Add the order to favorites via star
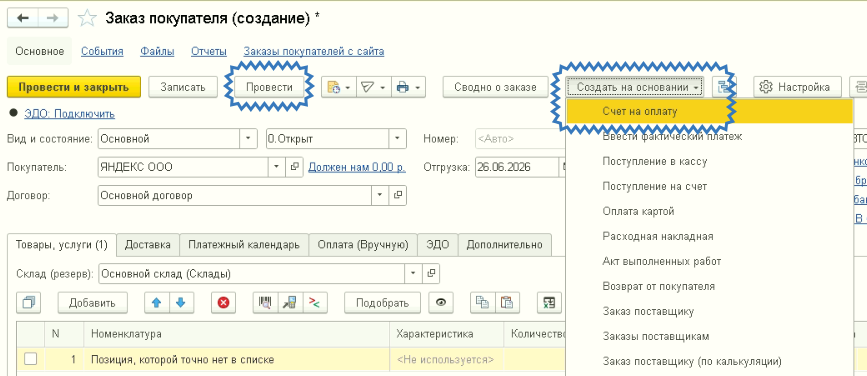 tap(87, 18)
